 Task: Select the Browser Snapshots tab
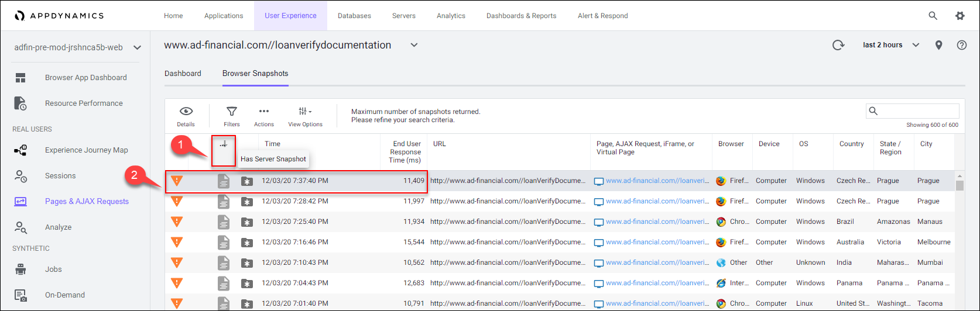coord(255,74)
